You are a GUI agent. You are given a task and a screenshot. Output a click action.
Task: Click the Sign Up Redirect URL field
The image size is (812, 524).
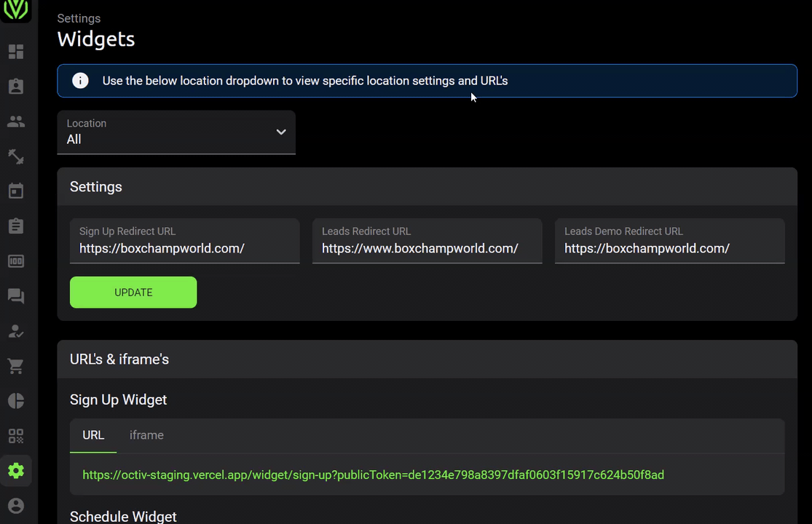pos(185,241)
